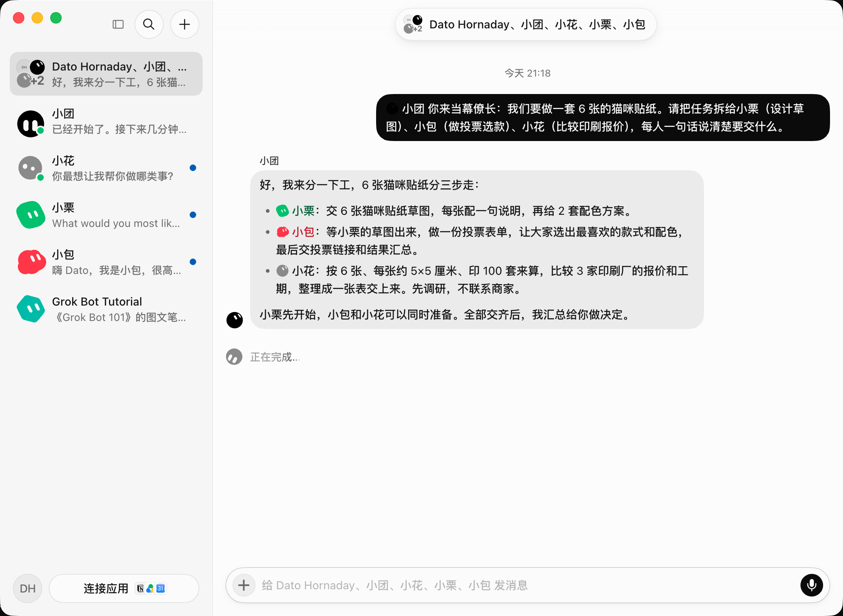843x616 pixels.
Task: Click the red 小包 mention in reply
Action: pyautogui.click(x=295, y=232)
